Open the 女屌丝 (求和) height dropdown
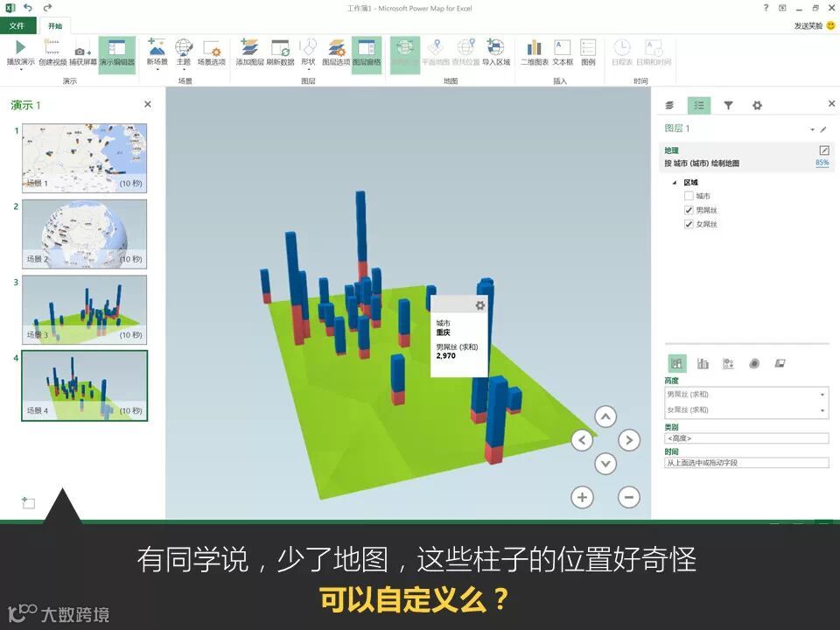This screenshot has height=630, width=840. [x=822, y=410]
